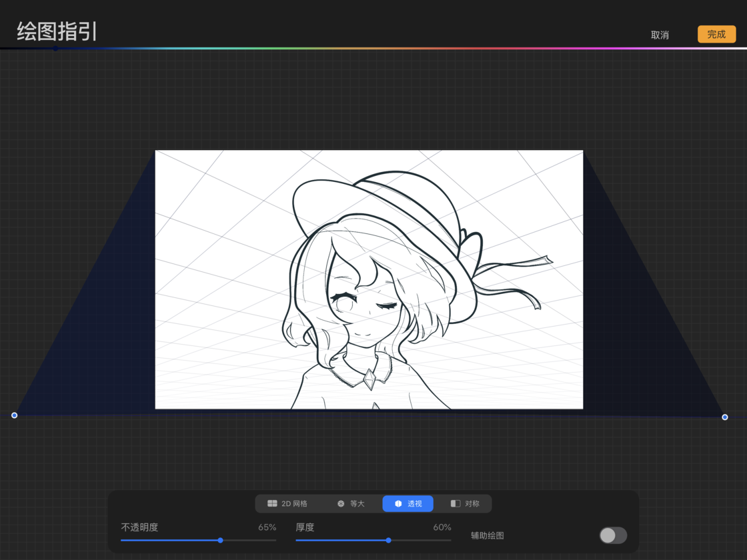Select the right vanishing point handle
Viewport: 747px width, 560px height.
(x=725, y=417)
